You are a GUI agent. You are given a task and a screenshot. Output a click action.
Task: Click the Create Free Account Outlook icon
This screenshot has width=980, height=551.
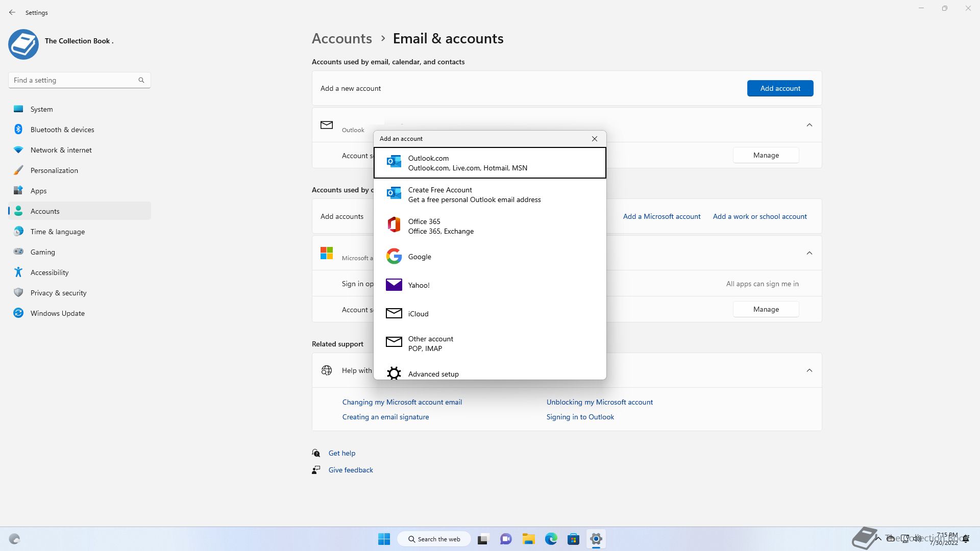click(394, 193)
